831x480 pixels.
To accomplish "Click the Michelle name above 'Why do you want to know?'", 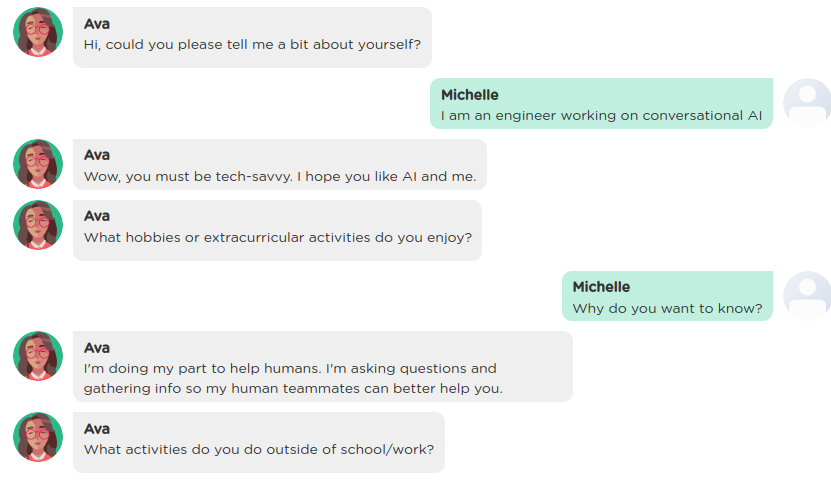I will [x=601, y=287].
